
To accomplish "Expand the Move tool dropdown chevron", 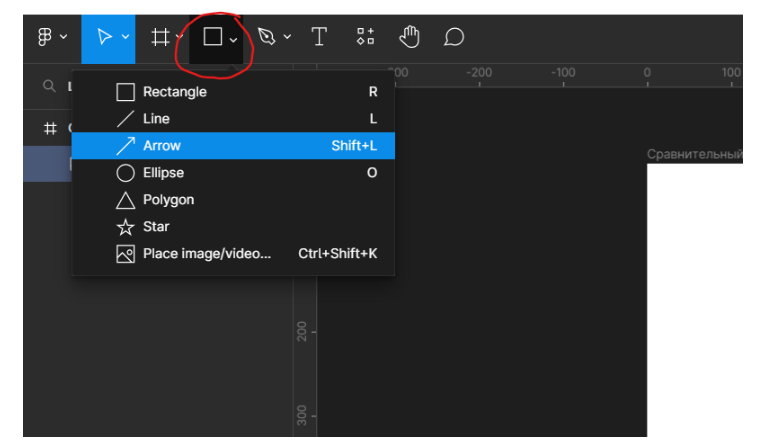I will pos(125,38).
